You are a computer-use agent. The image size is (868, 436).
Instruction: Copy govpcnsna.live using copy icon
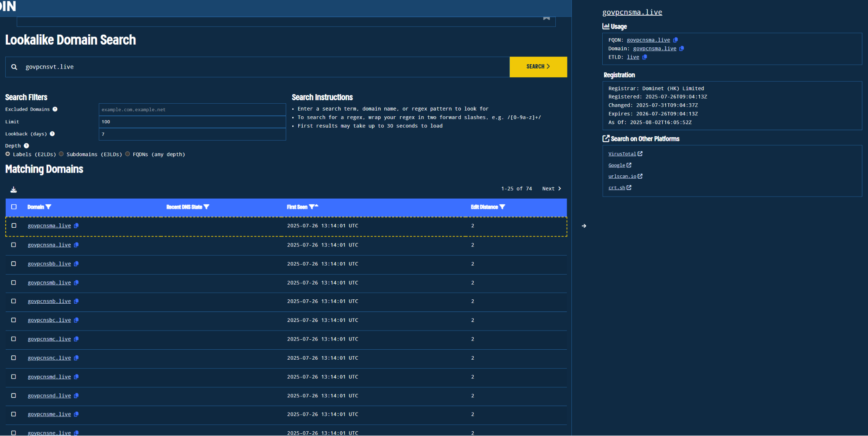[x=76, y=245]
